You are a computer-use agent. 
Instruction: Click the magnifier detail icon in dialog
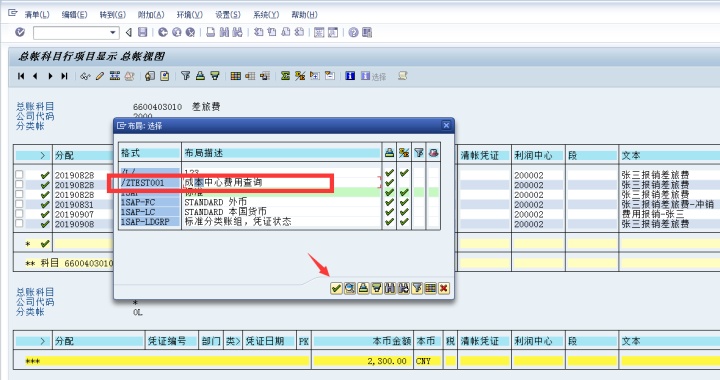(x=350, y=288)
